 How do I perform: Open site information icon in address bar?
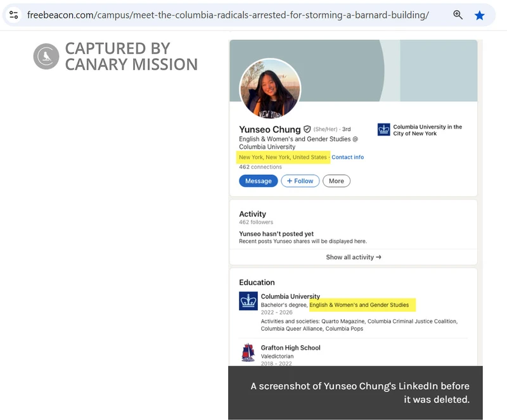click(x=13, y=15)
